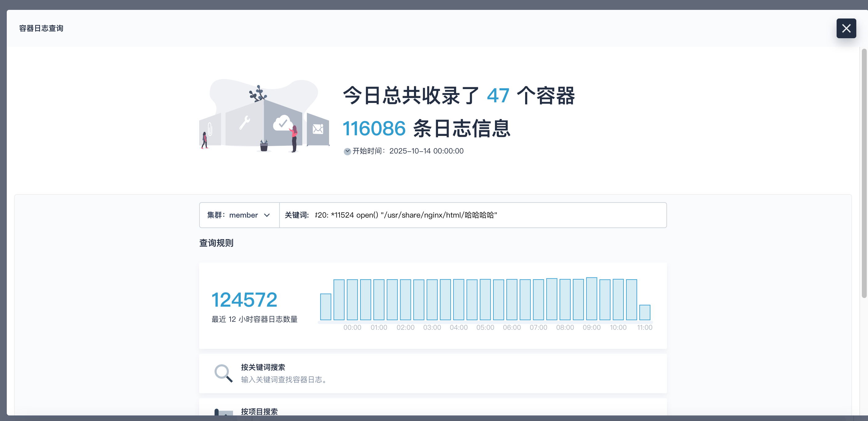
Task: Click the magnifier icon for keyword search
Action: (x=223, y=373)
